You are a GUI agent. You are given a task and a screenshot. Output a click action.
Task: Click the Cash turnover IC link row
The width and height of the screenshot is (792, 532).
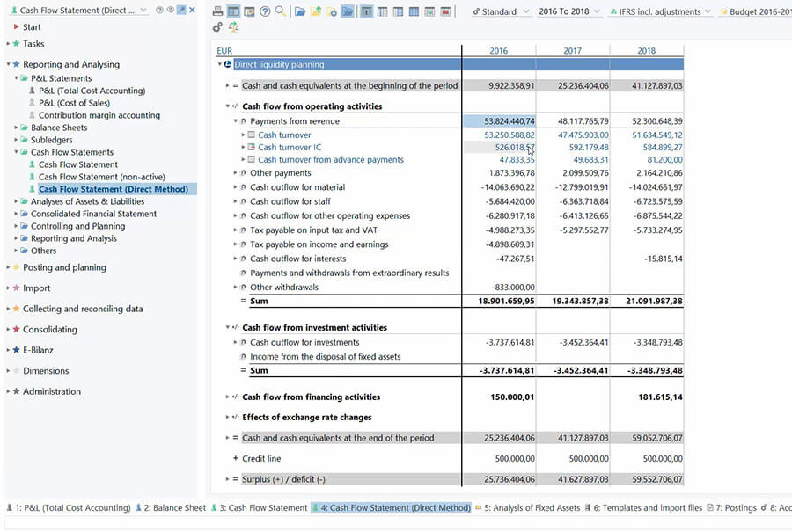tap(290, 147)
